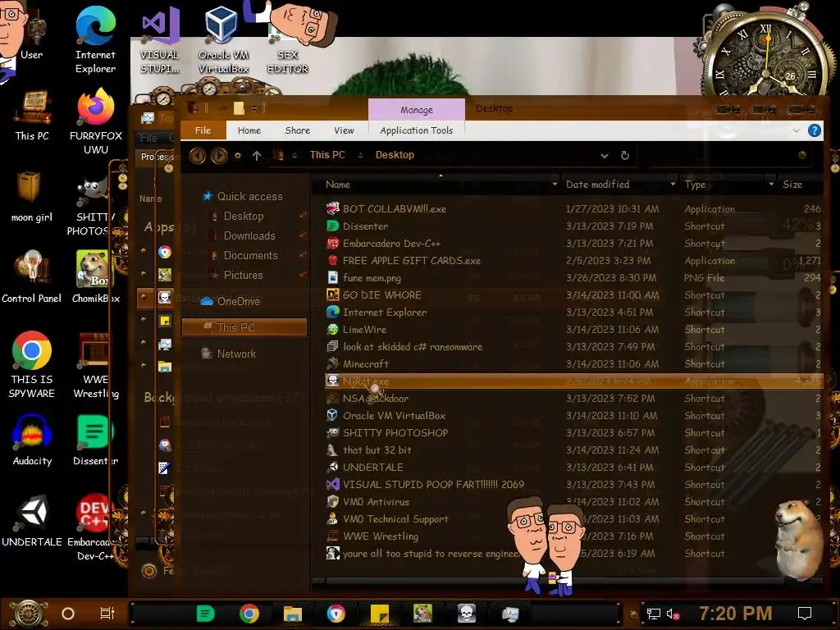The image size is (840, 630).
Task: Go back with Explorer's back arrow
Action: tap(197, 155)
